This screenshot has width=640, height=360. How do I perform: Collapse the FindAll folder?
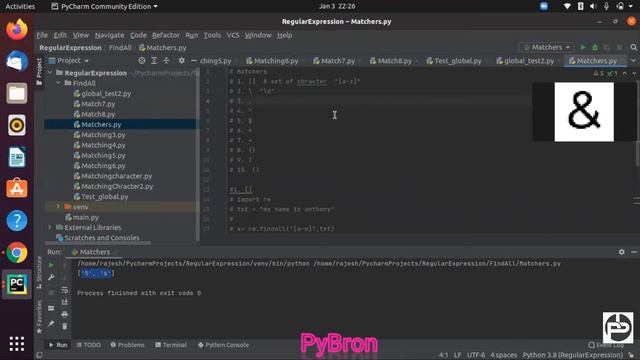click(x=59, y=83)
